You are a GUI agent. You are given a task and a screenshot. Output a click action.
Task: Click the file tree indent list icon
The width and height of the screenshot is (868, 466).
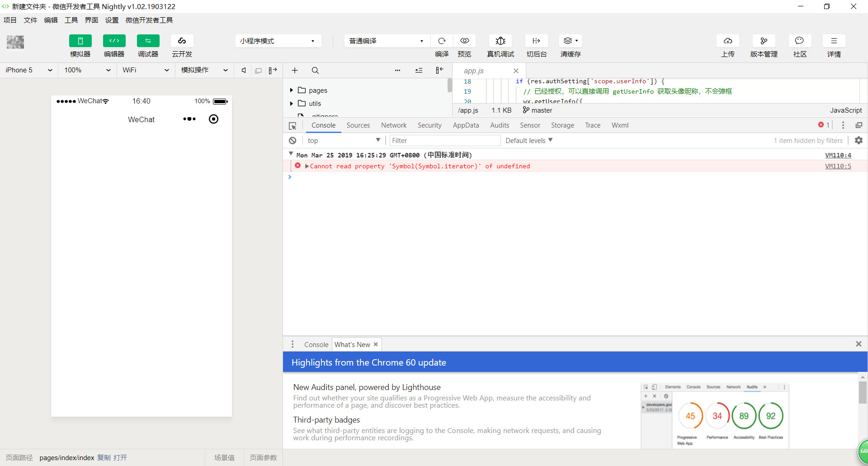pyautogui.click(x=419, y=70)
